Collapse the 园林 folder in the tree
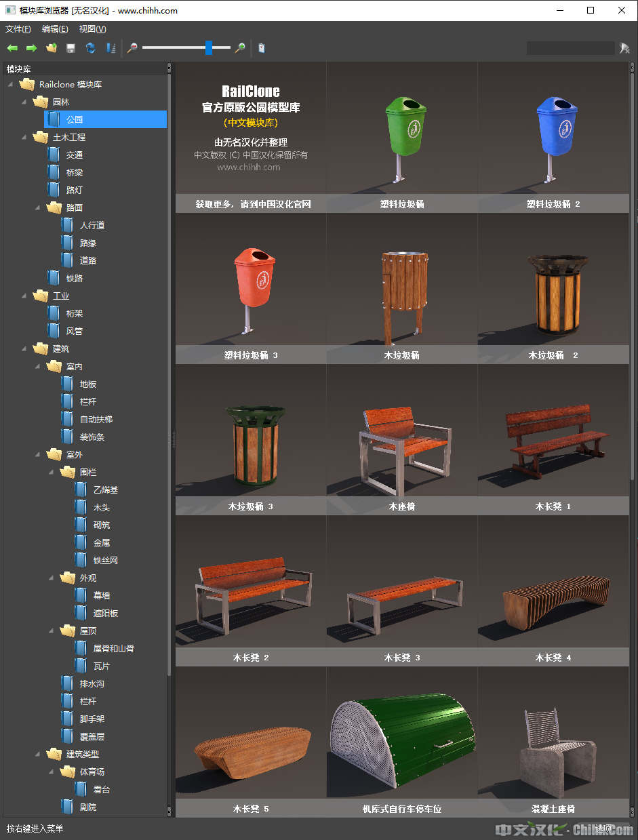The height and width of the screenshot is (840, 638). click(x=24, y=102)
